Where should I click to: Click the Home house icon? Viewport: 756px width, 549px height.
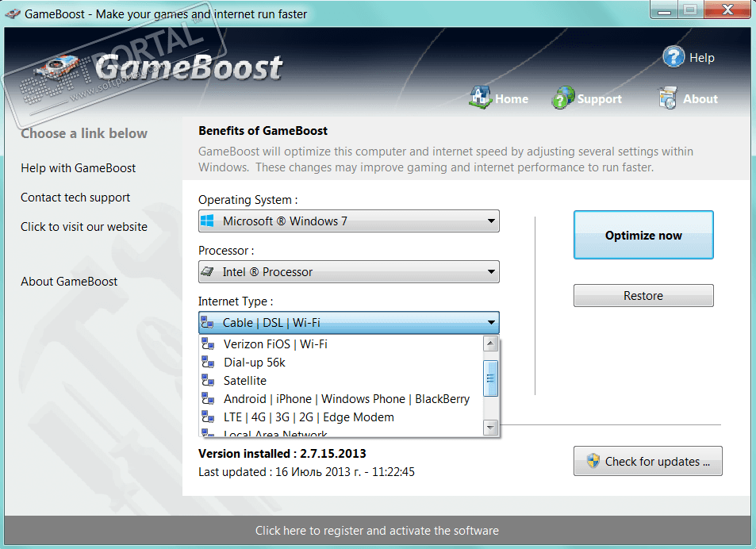coord(480,98)
